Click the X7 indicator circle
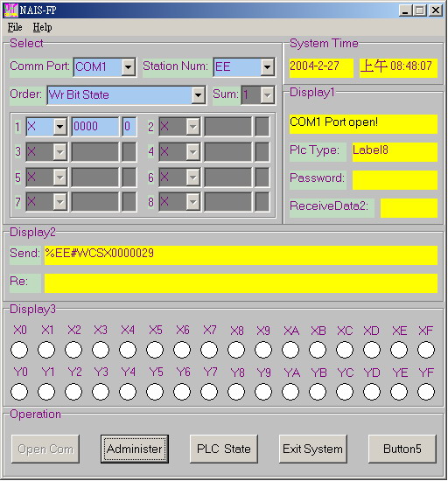448x481 pixels. 209,350
